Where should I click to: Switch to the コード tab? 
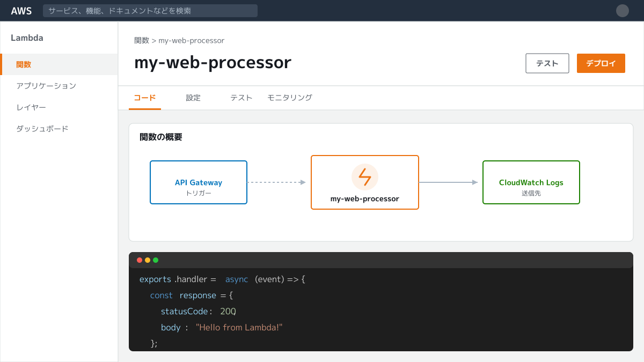click(145, 98)
